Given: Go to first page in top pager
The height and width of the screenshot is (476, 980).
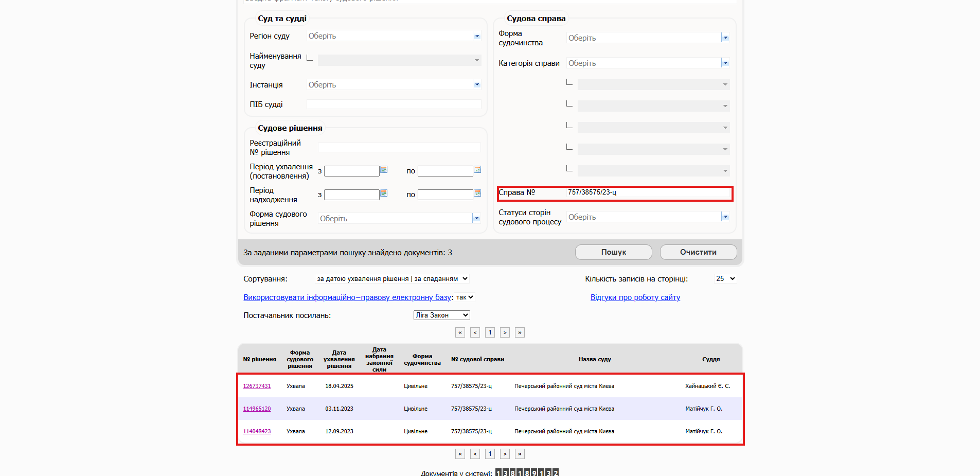Looking at the screenshot, I should [x=460, y=332].
